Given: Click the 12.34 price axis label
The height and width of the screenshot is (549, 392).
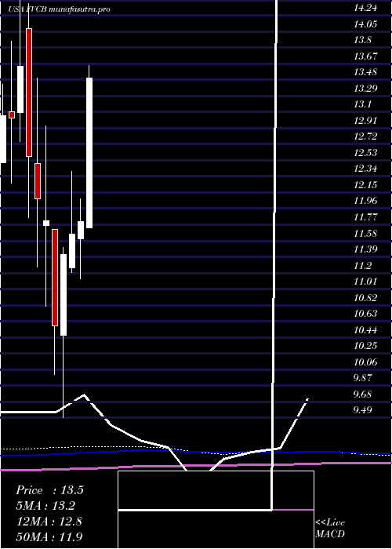Looking at the screenshot, I should click(365, 169).
